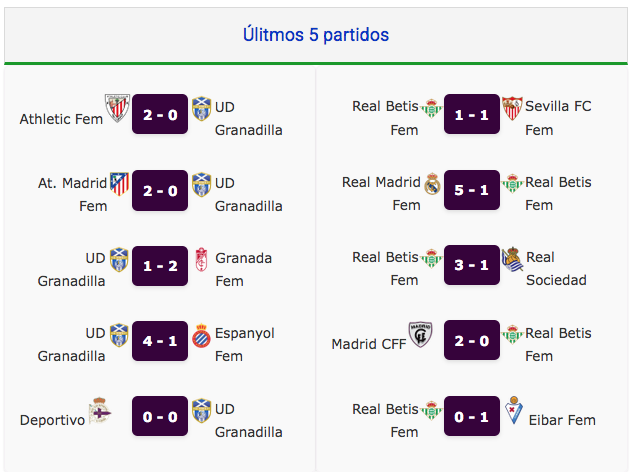Screen dimensions: 640x472
Task: Click the Espanyol Fem club crest
Action: tap(201, 336)
